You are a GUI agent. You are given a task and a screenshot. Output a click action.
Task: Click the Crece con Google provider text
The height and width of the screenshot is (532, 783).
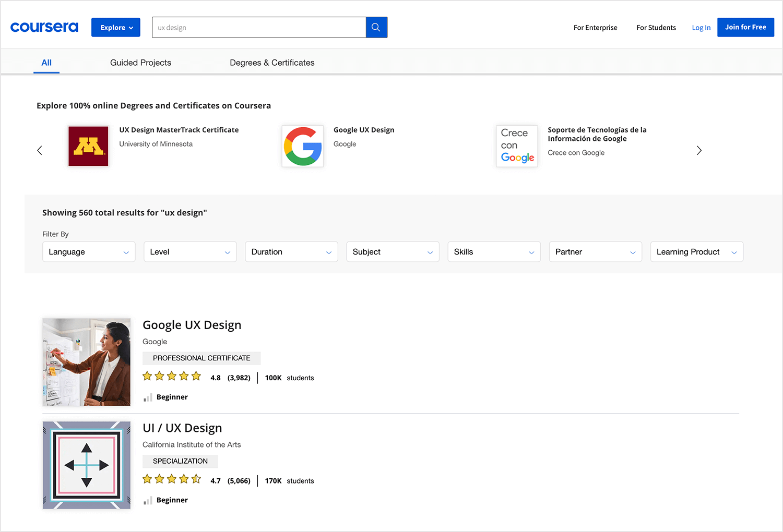pyautogui.click(x=576, y=153)
